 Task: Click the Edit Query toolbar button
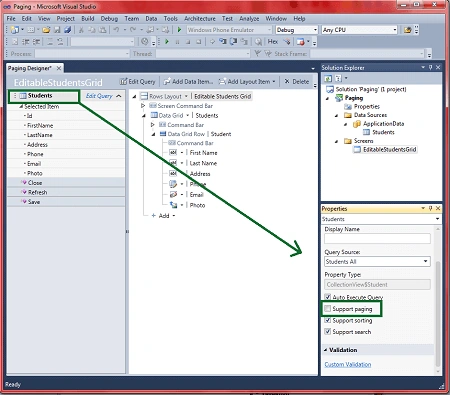tap(138, 82)
